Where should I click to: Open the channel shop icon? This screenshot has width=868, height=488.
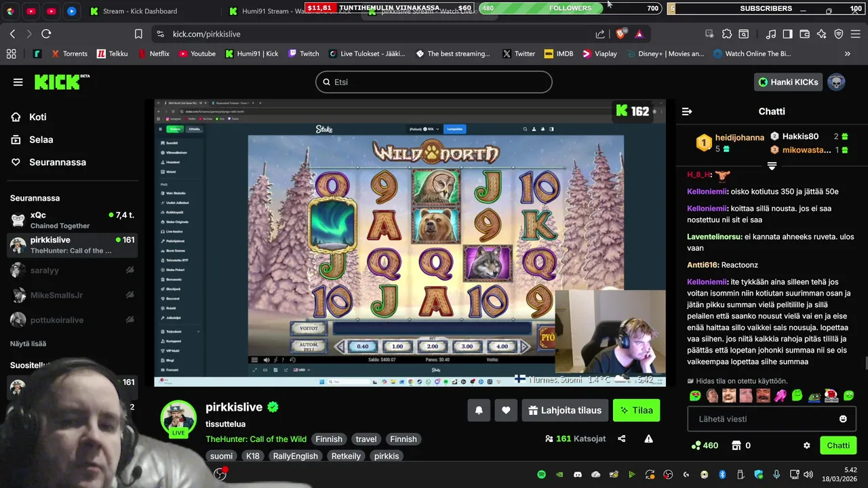(736, 445)
